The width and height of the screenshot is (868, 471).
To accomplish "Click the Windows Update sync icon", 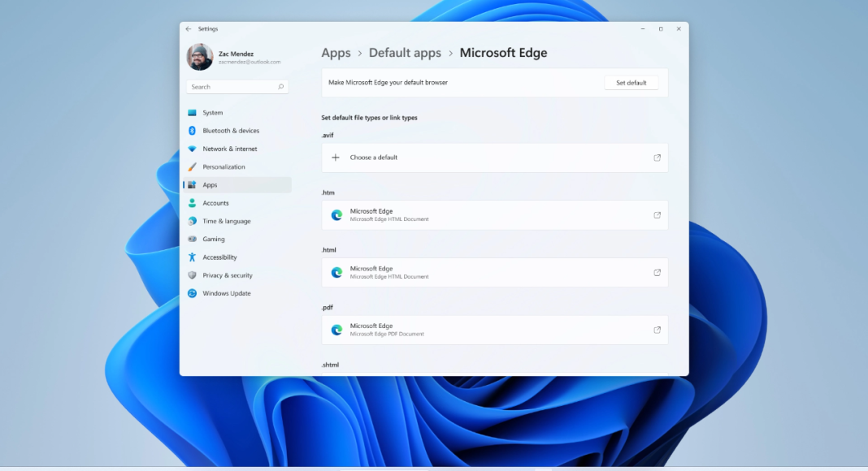I will click(x=192, y=293).
